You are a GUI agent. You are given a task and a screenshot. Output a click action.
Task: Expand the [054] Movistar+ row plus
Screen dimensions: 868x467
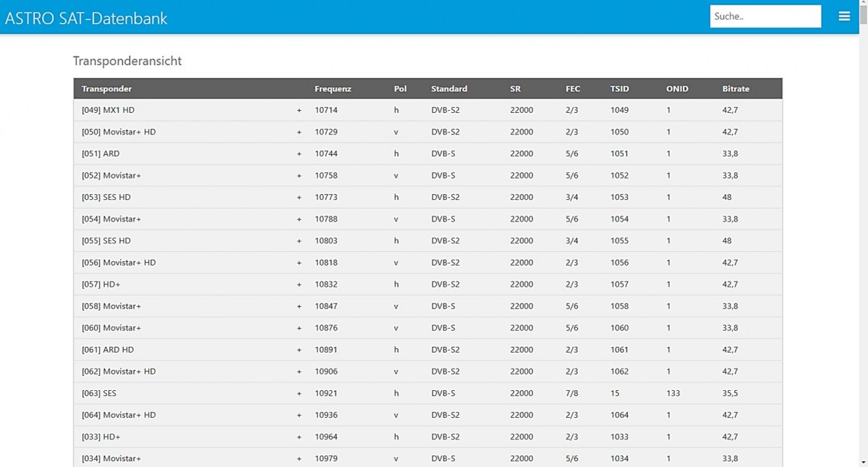(x=299, y=219)
